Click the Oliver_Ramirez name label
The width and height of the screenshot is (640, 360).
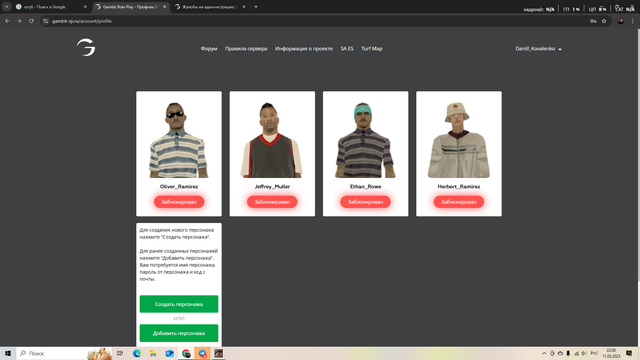pyautogui.click(x=179, y=187)
